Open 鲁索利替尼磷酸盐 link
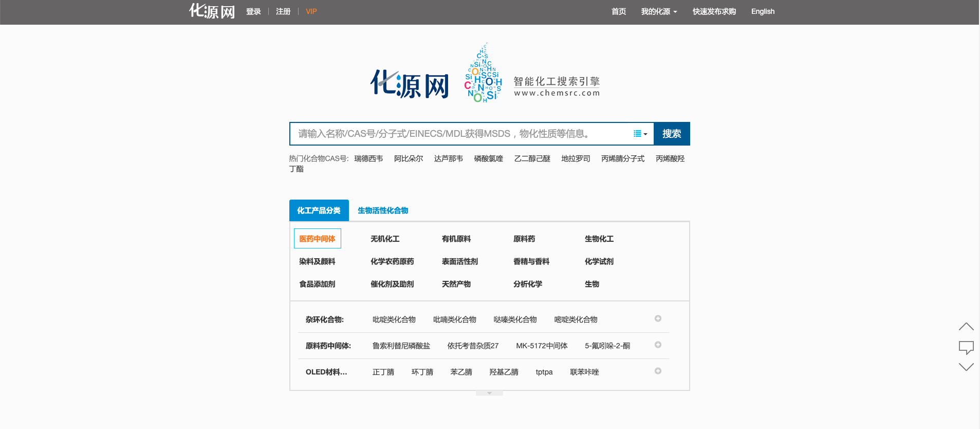 [401, 346]
